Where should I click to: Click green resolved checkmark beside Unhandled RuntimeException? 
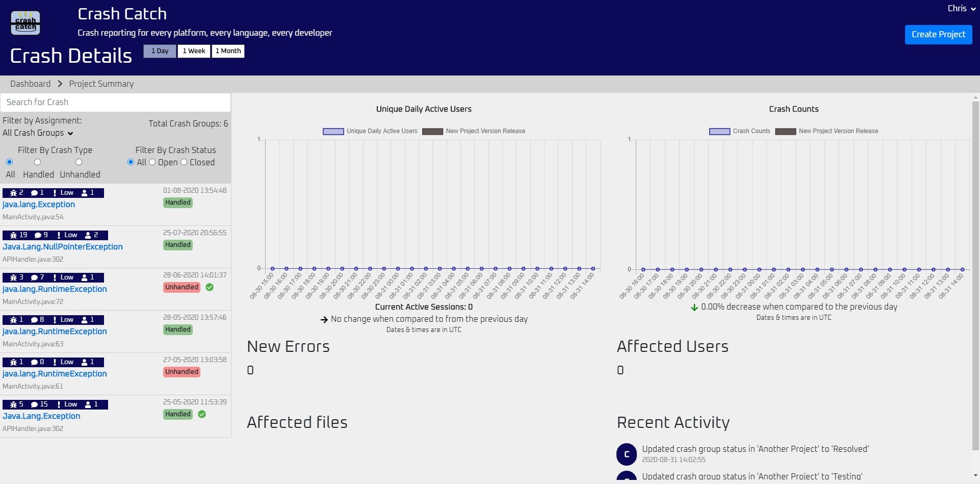coord(210,287)
